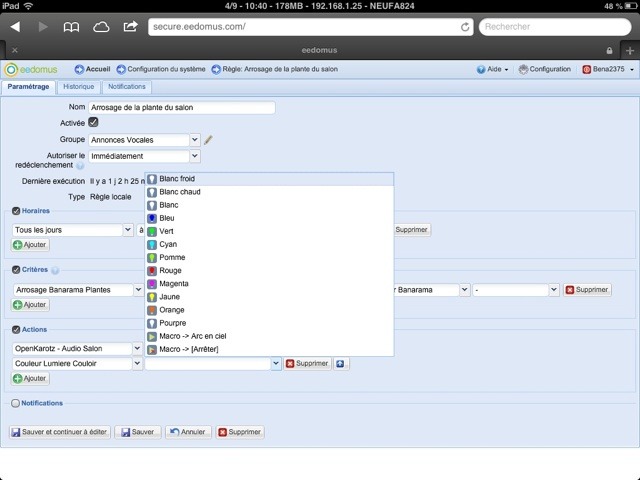Expand the Tous les jours dropdown
Image resolution: width=640 pixels, height=480 pixels.
click(x=73, y=230)
